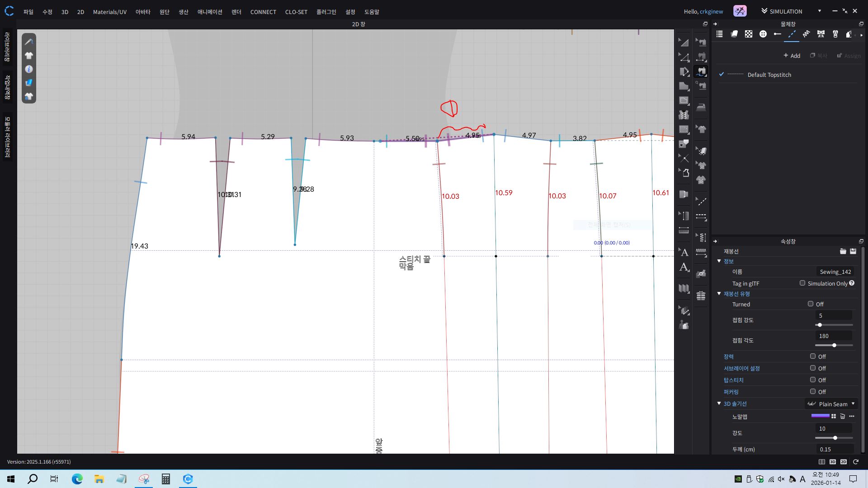Click the Puckering tab icon
Screen dimensions: 868x488
click(806, 34)
